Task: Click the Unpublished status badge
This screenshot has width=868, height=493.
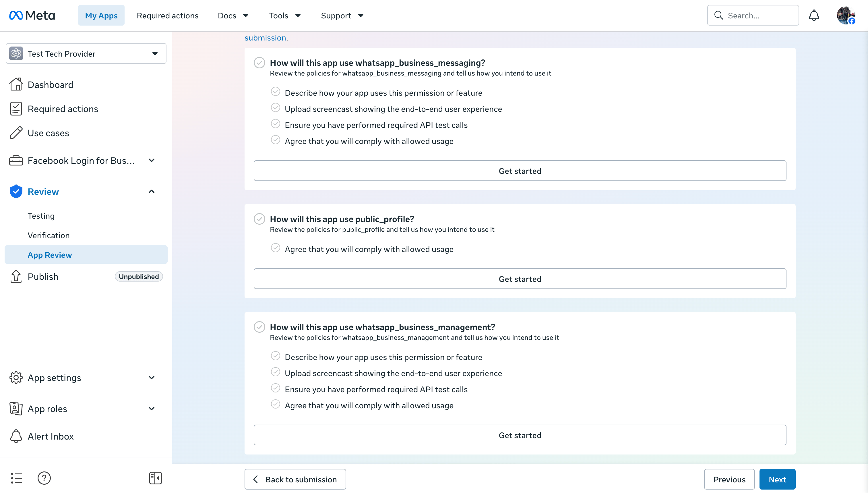Action: (x=139, y=276)
